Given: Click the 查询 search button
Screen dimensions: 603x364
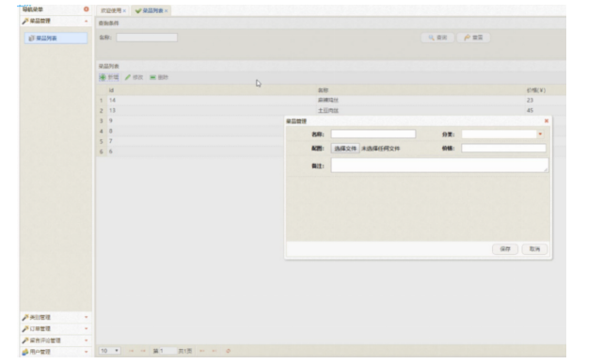Looking at the screenshot, I should point(437,38).
